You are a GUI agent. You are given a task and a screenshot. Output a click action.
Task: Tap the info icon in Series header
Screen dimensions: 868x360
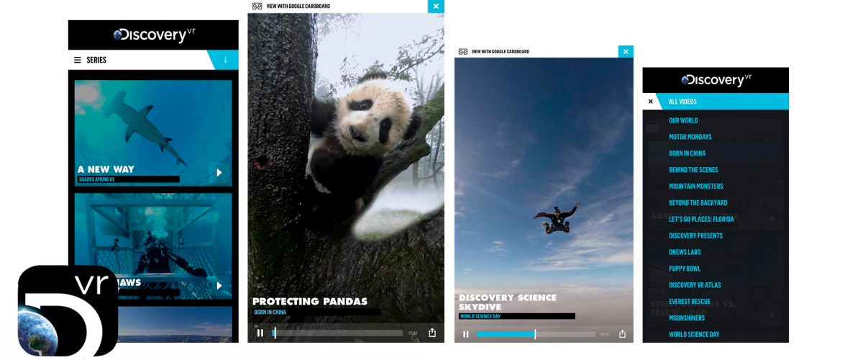tap(225, 60)
